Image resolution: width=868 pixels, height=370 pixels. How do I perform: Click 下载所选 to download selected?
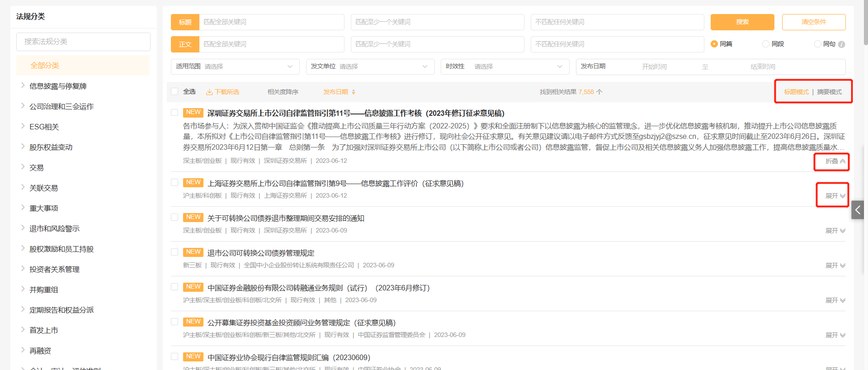tap(227, 92)
